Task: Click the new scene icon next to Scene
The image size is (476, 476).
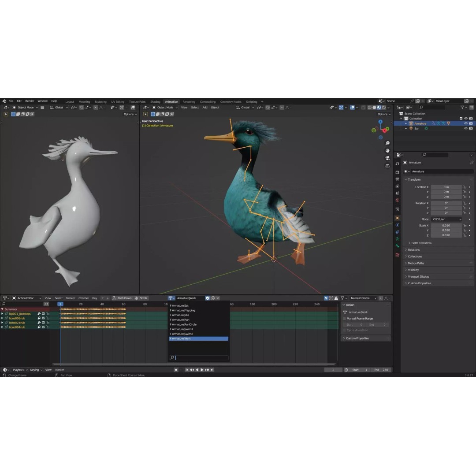Action: pos(418,101)
